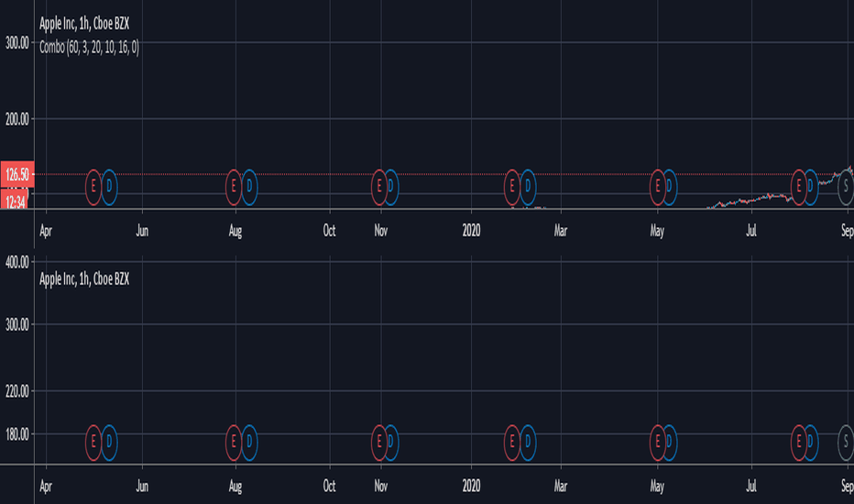Viewport: 854px width, 504px height.
Task: Click top chart E marker between Jul and Sep
Action: click(798, 187)
